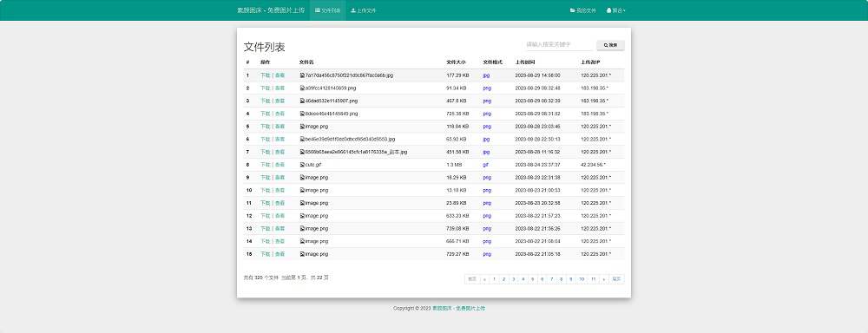Go to page 11 in pagination
This screenshot has width=868, height=333.
coord(593,279)
